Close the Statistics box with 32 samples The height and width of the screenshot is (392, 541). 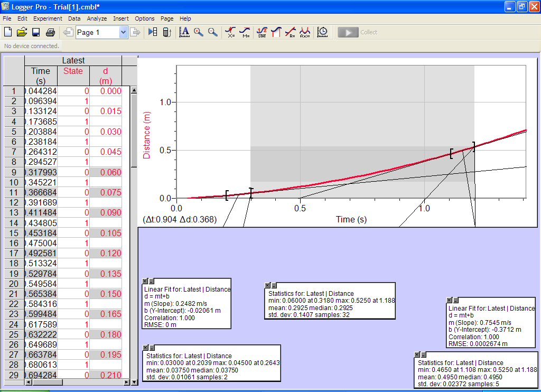(267, 285)
